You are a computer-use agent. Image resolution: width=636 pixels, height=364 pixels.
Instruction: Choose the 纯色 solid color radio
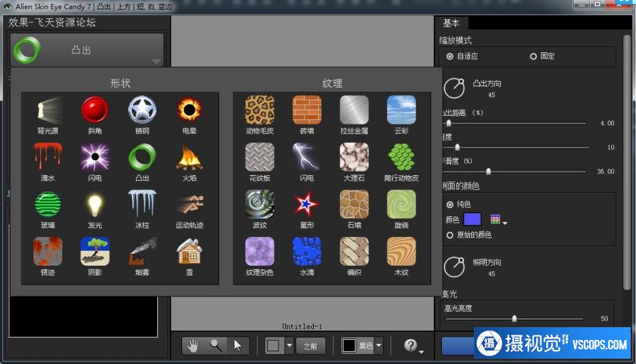click(449, 204)
